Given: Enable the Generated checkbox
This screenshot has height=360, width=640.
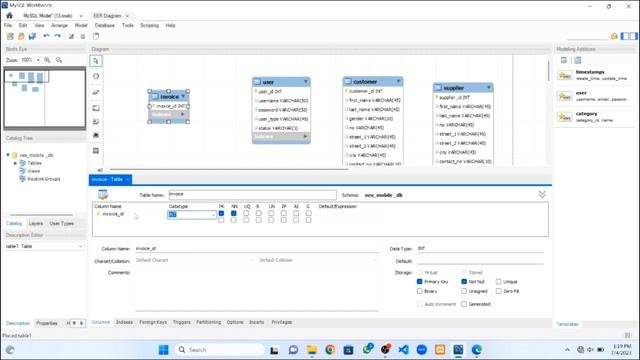Looking at the screenshot, I should click(x=464, y=304).
